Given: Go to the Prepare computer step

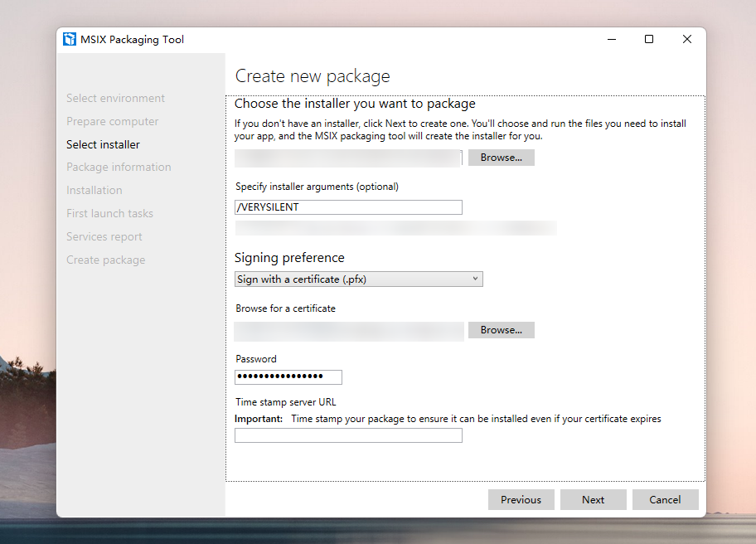Looking at the screenshot, I should pyautogui.click(x=113, y=122).
